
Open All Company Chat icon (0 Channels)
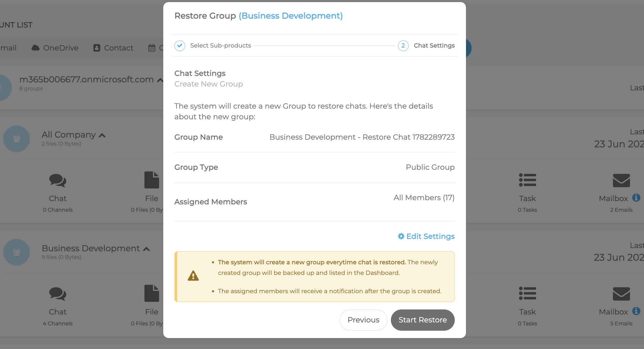point(58,180)
